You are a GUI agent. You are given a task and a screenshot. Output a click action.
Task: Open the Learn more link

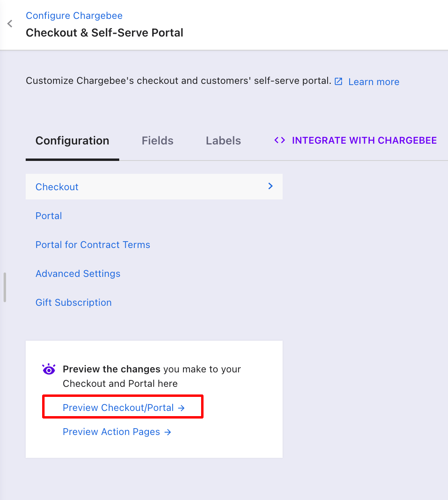[374, 82]
